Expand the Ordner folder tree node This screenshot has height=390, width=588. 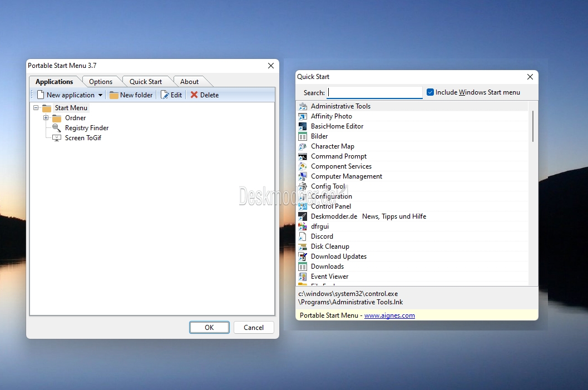coord(46,118)
